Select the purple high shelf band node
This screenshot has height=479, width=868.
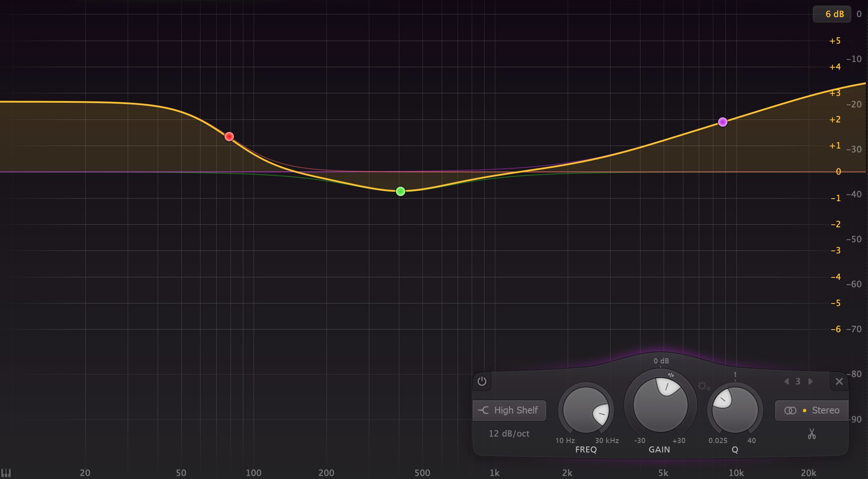(x=723, y=122)
